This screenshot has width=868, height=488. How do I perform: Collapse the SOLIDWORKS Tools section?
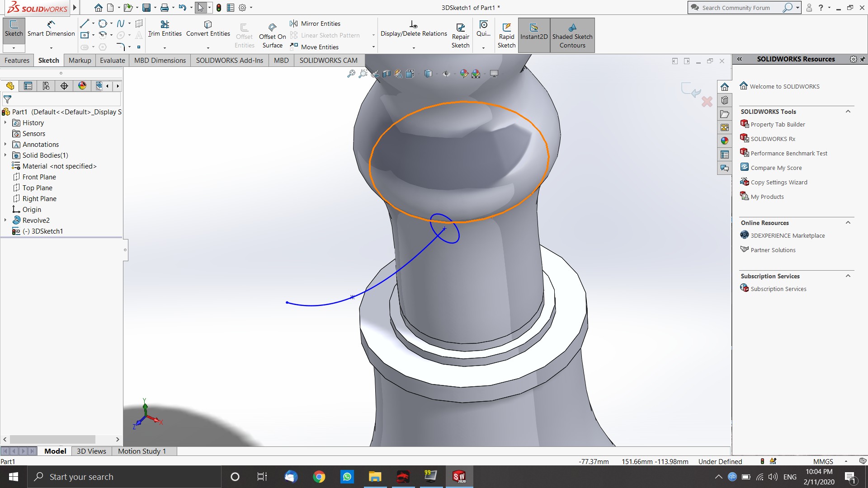point(848,112)
